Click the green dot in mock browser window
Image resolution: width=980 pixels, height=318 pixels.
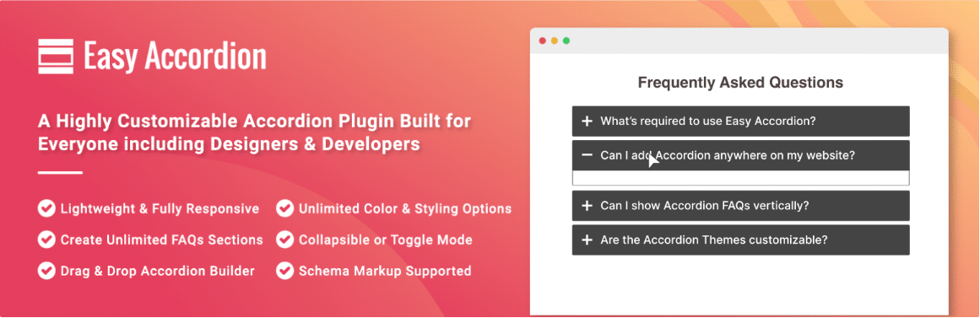coord(566,40)
